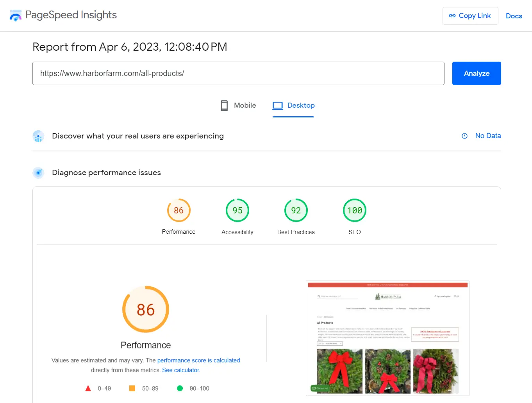Click the PageSpeed Insights logo icon
532x403 pixels.
[16, 16]
